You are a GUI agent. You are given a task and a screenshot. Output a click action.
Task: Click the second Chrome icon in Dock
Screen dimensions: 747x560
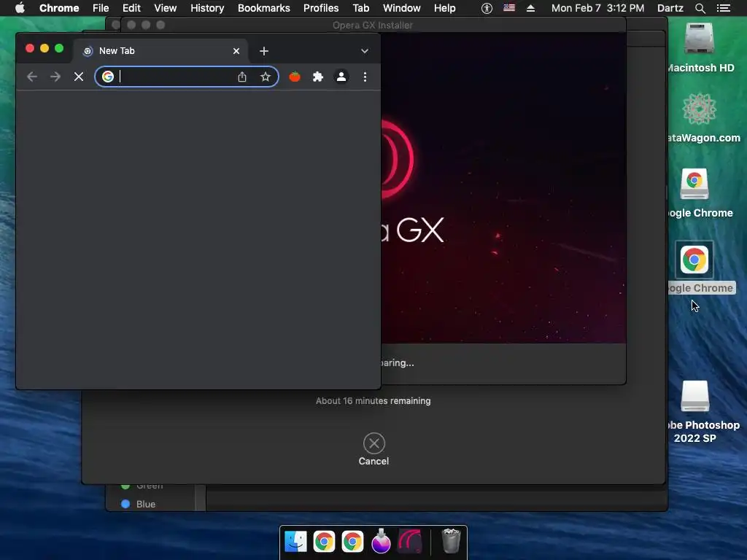pyautogui.click(x=352, y=542)
